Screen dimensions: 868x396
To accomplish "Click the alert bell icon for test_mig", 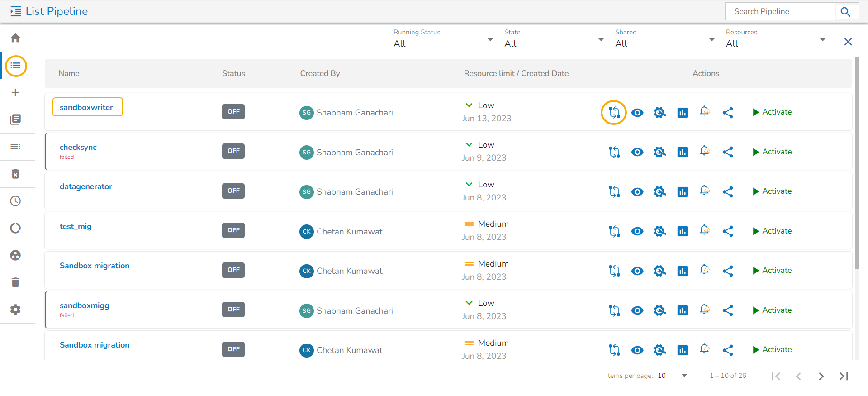I will pyautogui.click(x=705, y=230).
